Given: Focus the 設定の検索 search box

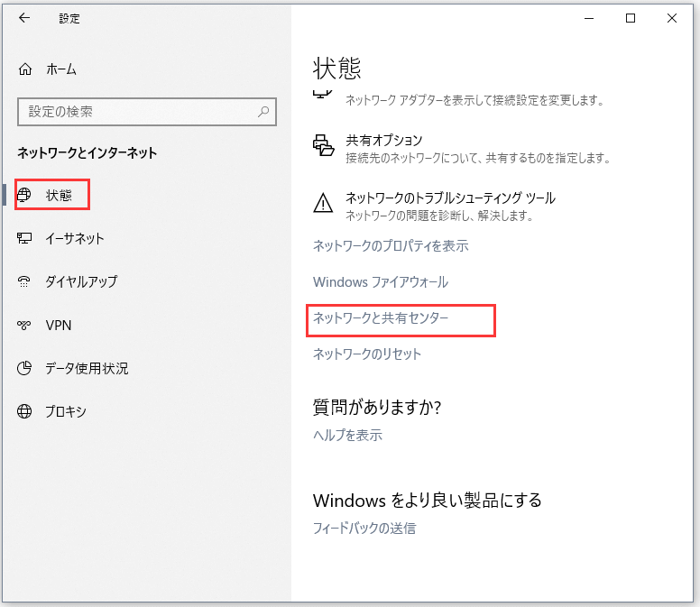Looking at the screenshot, I should coord(147,112).
